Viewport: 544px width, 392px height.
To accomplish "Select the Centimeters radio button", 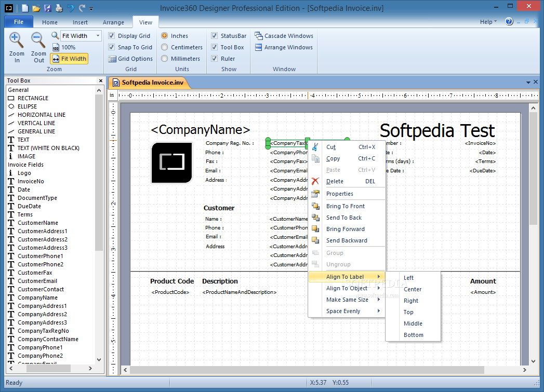I will point(165,47).
